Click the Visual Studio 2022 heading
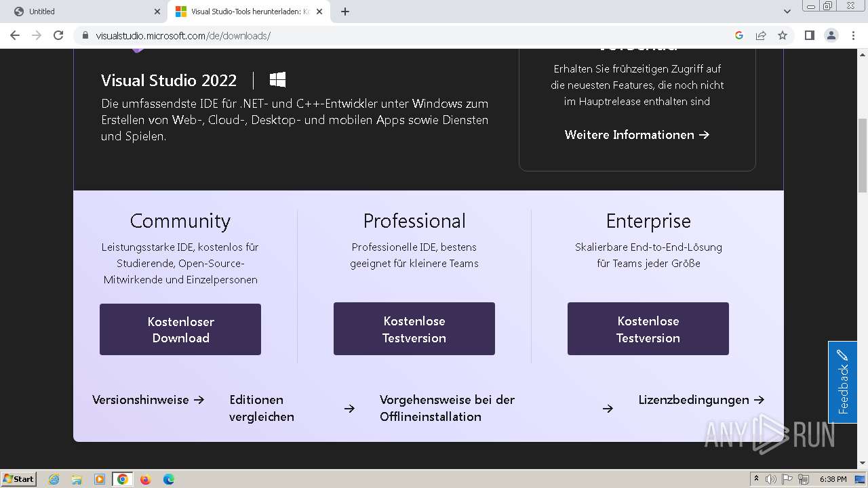 tap(169, 80)
